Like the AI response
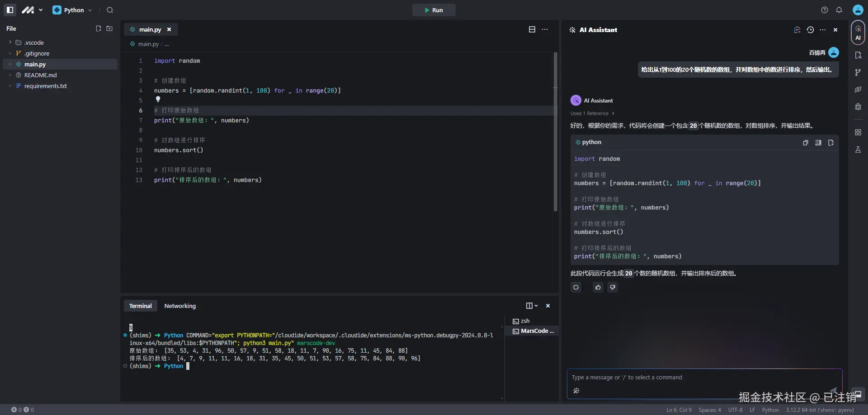The width and height of the screenshot is (868, 415). click(x=598, y=287)
